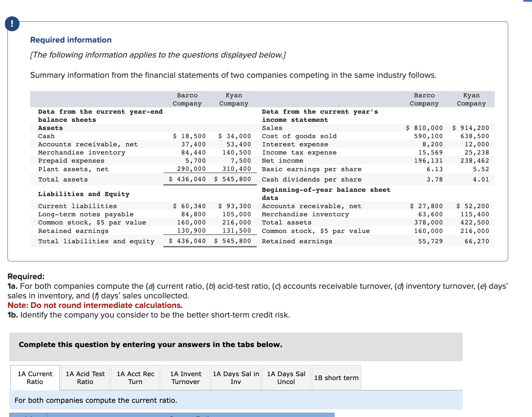Switch to the 1A Acid Test Ratio tab
This screenshot has height=417, width=532.
click(85, 378)
